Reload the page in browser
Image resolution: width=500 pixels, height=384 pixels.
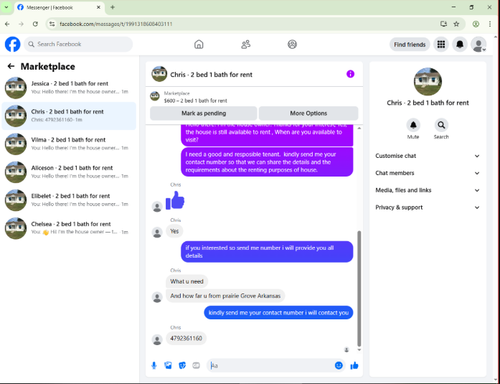[x=35, y=24]
